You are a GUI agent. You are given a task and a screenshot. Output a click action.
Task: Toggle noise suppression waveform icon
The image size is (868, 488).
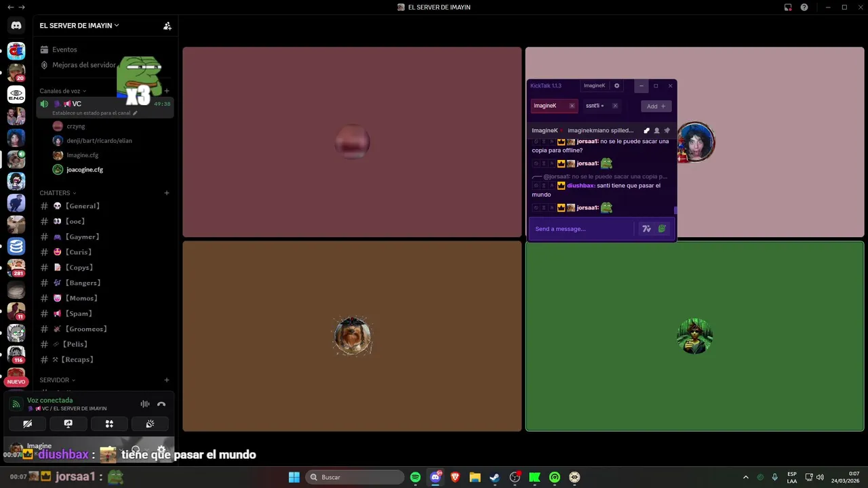pyautogui.click(x=145, y=404)
